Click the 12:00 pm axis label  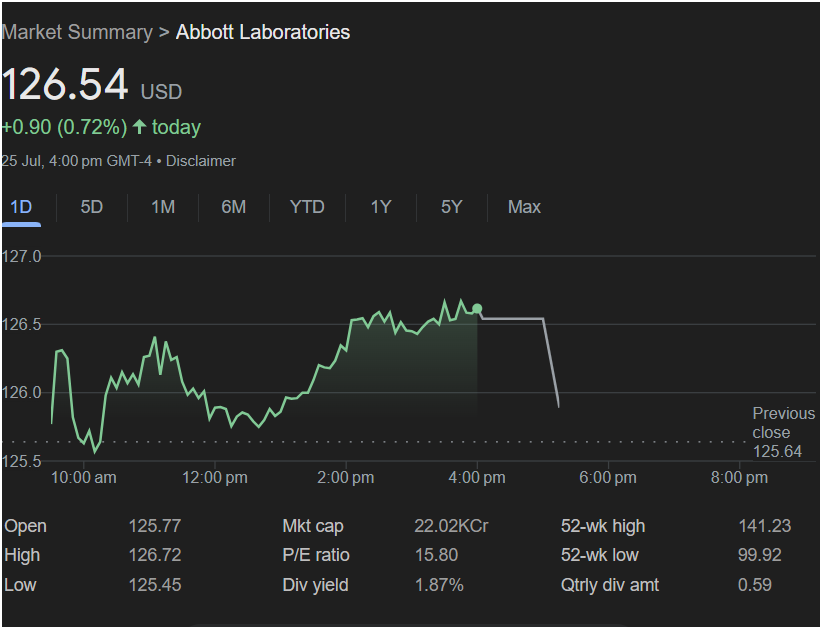(215, 478)
